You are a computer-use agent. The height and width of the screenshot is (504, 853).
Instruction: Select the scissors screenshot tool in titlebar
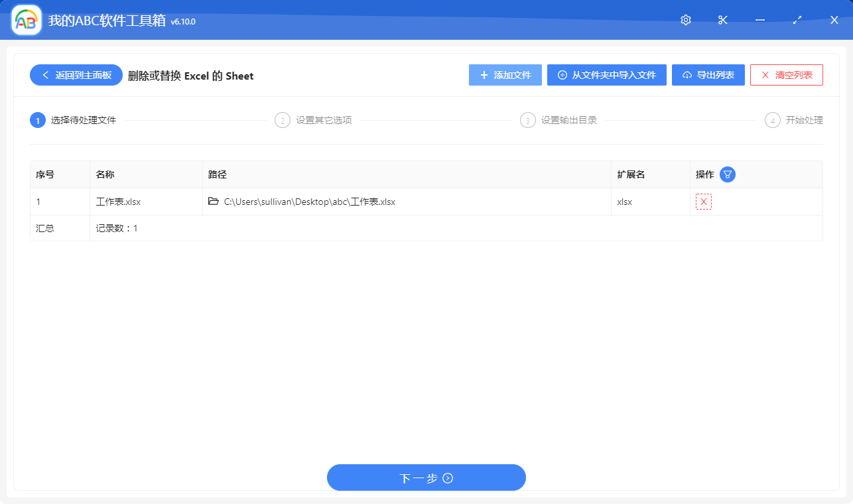click(722, 20)
